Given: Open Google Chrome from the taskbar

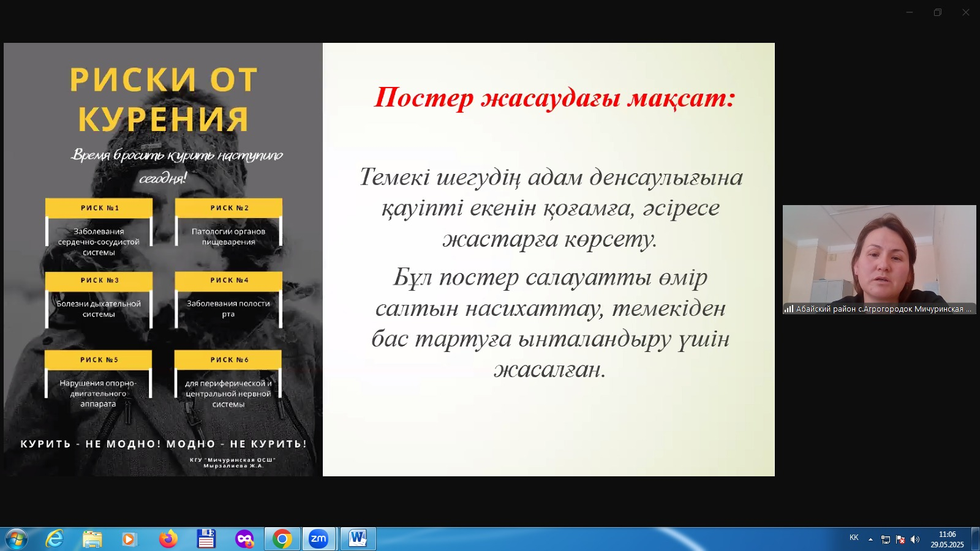Looking at the screenshot, I should click(282, 539).
